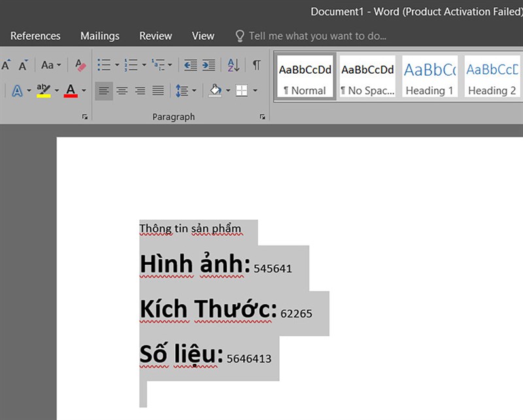
Task: Open the Mailings ribbon tab
Action: [x=99, y=36]
